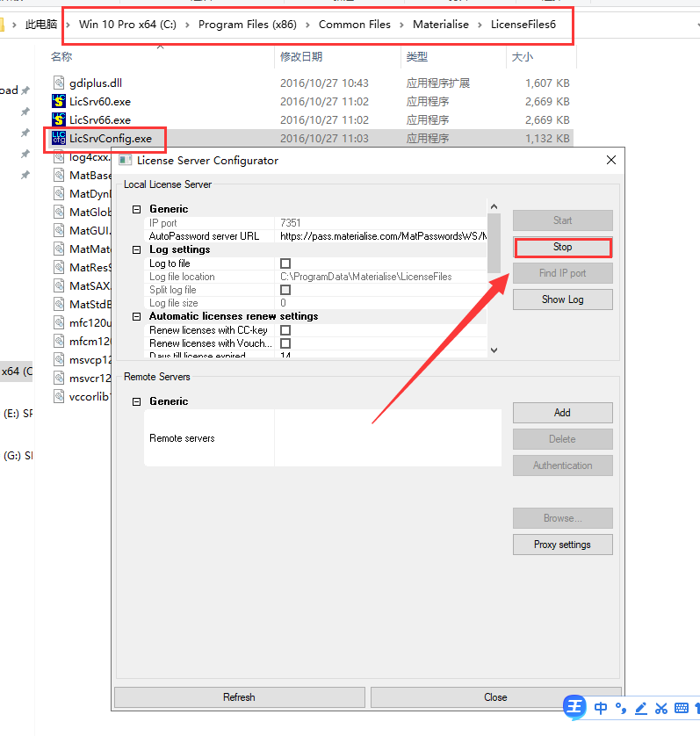The width and height of the screenshot is (700, 736).
Task: Sort files by 类型 column header
Action: 417,57
